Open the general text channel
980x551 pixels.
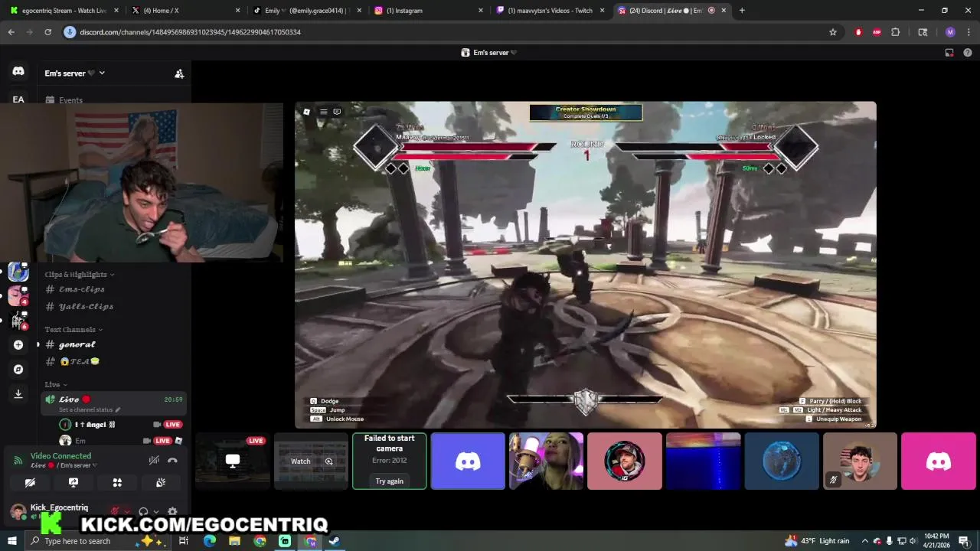(115, 345)
